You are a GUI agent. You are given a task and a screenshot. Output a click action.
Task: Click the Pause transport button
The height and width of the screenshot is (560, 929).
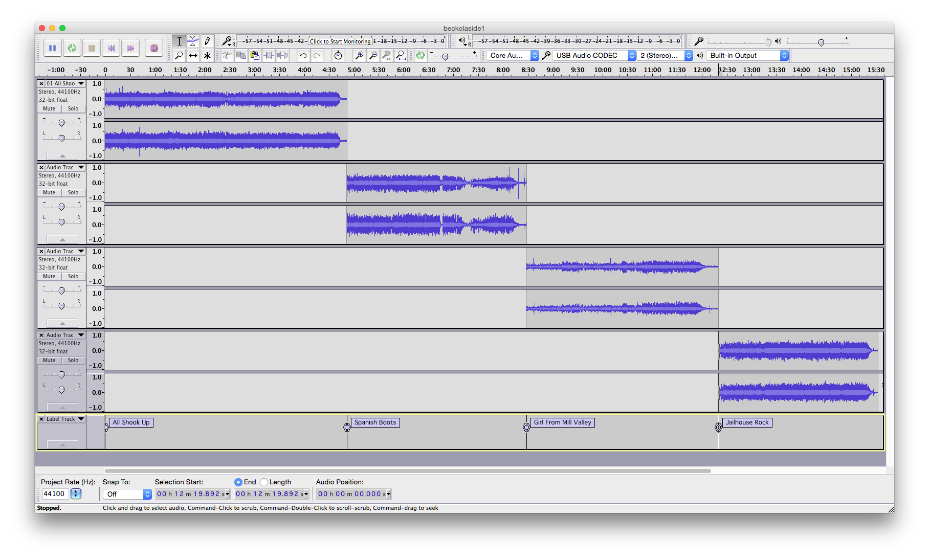[52, 48]
